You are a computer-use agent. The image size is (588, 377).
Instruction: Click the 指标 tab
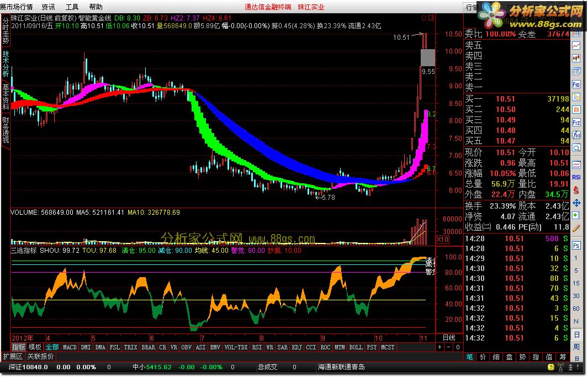18,347
